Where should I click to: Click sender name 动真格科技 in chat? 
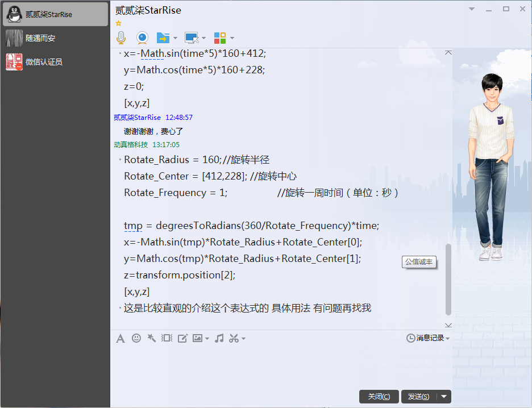pyautogui.click(x=131, y=144)
